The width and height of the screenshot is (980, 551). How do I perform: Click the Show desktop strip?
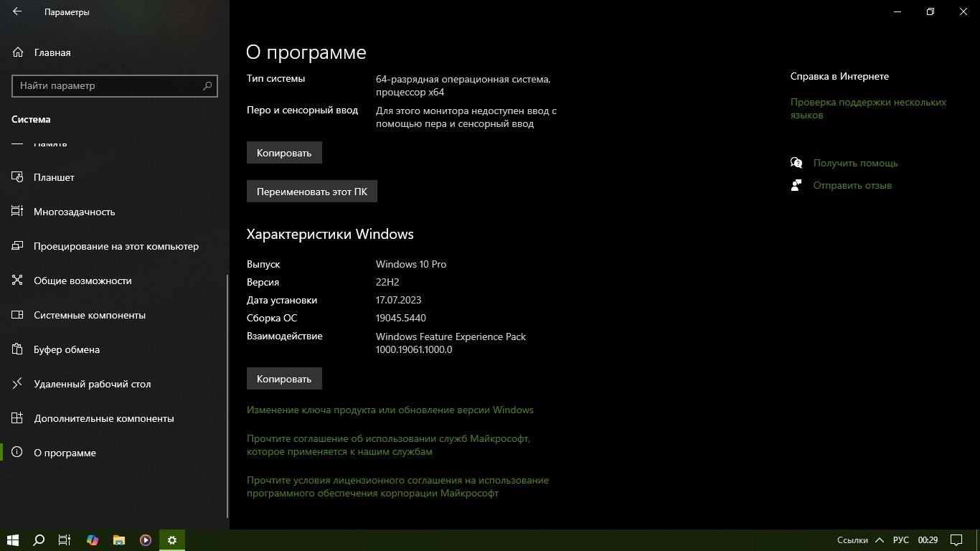[x=978, y=540]
